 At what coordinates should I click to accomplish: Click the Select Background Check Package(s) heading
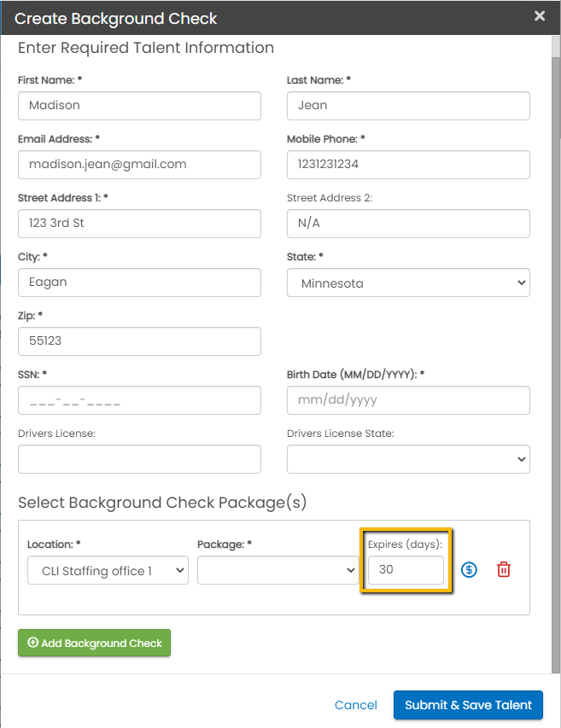pyautogui.click(x=162, y=503)
